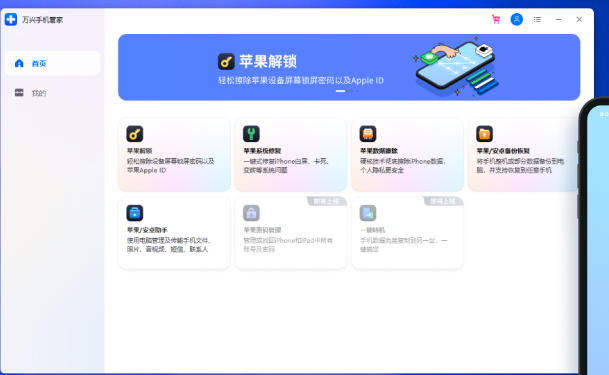Click the greyed lock icon of 苹果密码管理
This screenshot has height=375, width=609.
point(251,213)
